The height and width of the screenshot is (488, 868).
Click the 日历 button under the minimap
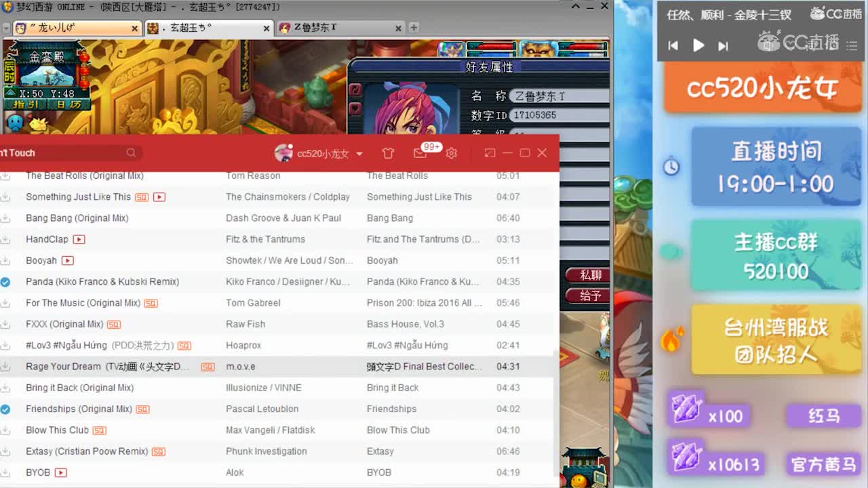coord(68,104)
